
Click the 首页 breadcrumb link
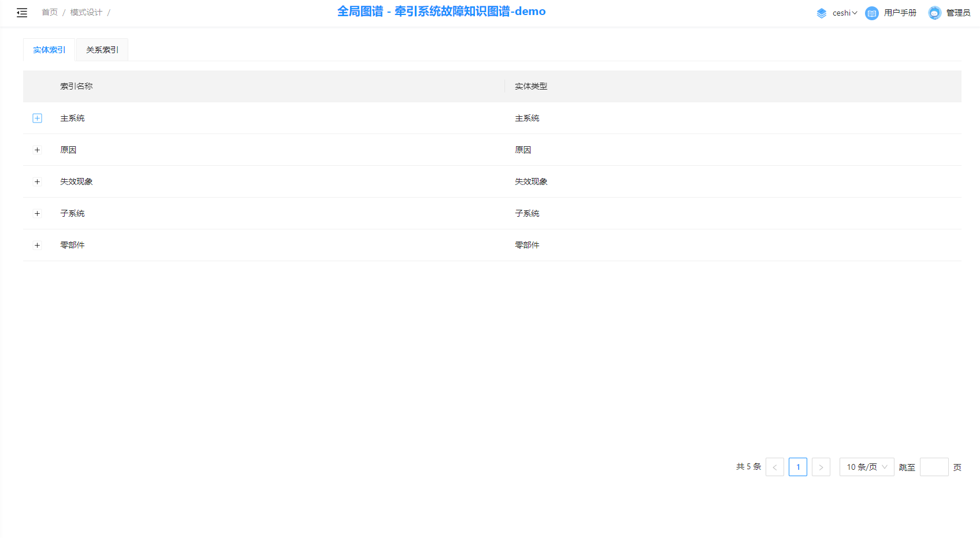50,13
